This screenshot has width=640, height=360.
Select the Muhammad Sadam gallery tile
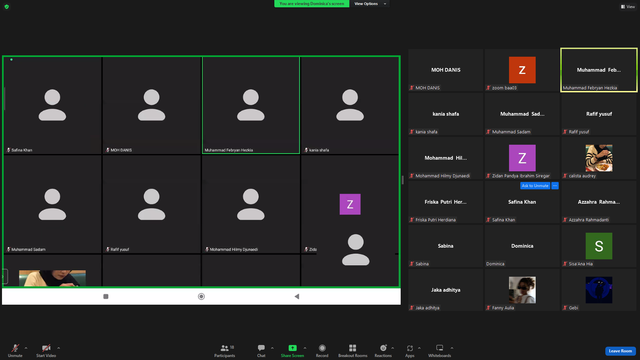point(522,114)
